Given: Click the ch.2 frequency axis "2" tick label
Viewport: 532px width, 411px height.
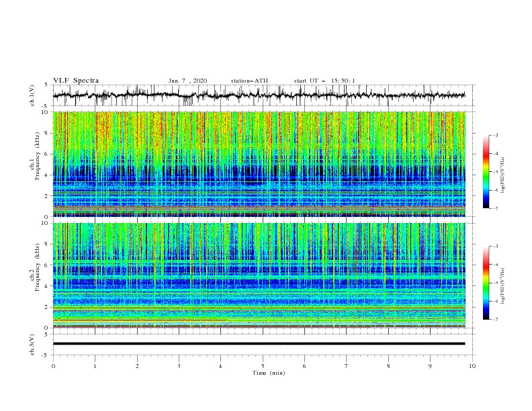Looking at the screenshot, I should click(x=47, y=307).
